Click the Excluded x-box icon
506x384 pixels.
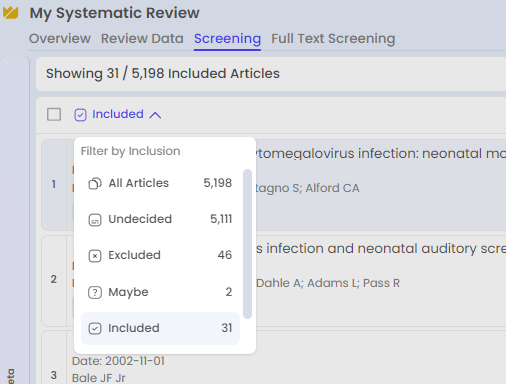(95, 256)
